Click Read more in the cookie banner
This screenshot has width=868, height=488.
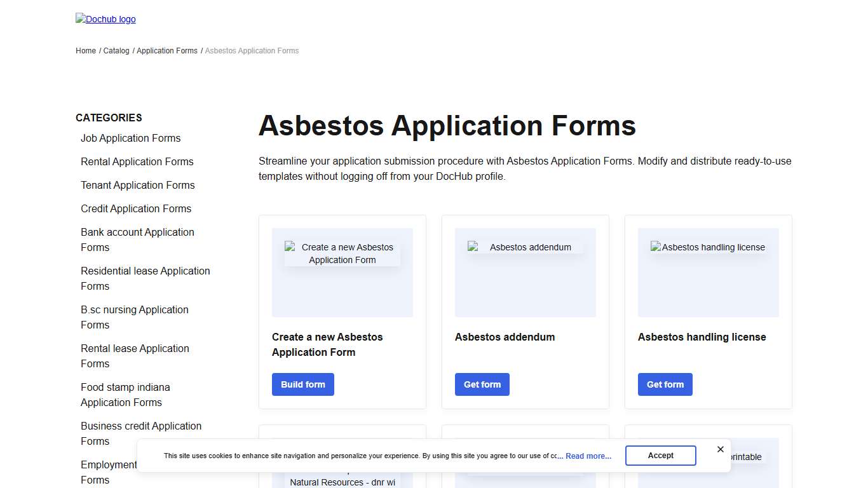tap(587, 456)
